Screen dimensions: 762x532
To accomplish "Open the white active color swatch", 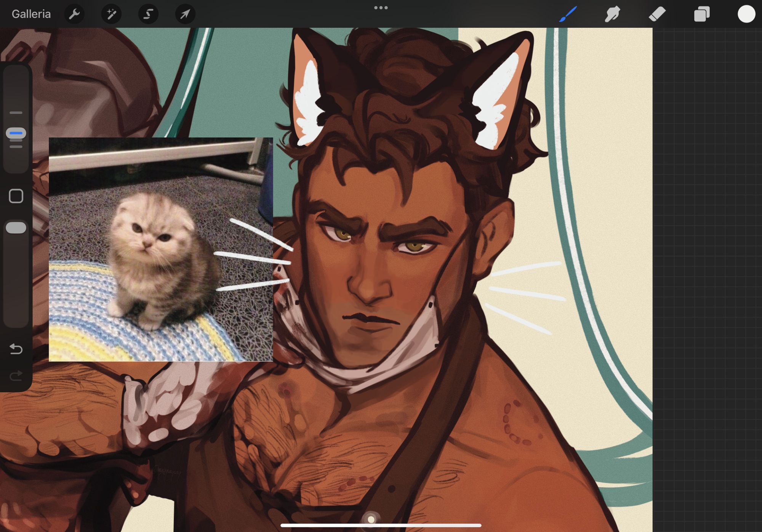I will pyautogui.click(x=746, y=14).
